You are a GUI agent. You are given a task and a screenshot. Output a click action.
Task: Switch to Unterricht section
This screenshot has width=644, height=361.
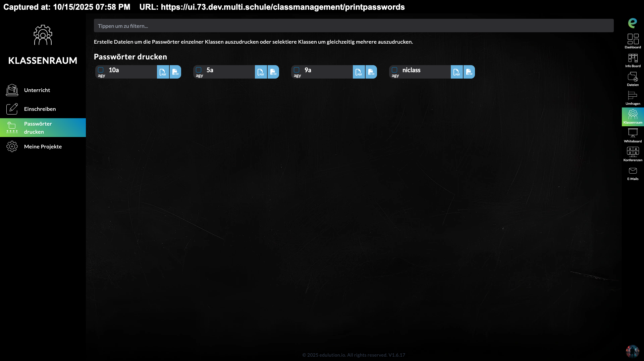37,90
